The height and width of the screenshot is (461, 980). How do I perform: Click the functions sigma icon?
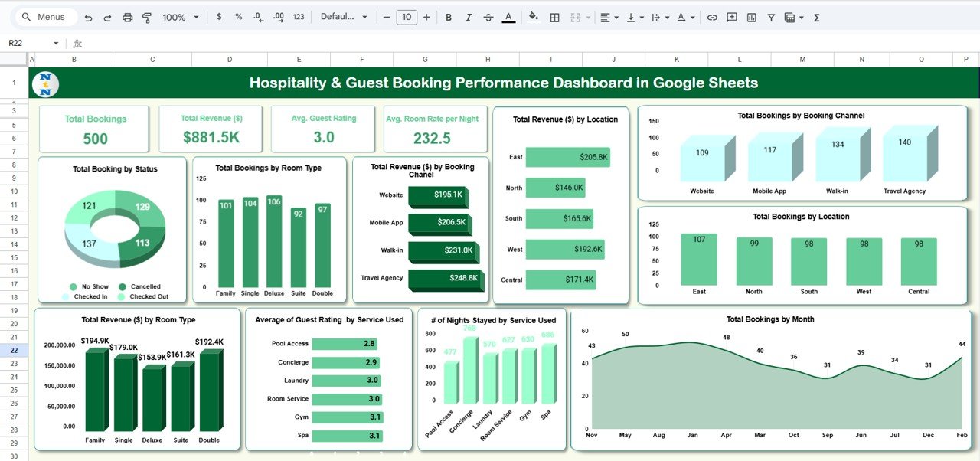click(816, 16)
